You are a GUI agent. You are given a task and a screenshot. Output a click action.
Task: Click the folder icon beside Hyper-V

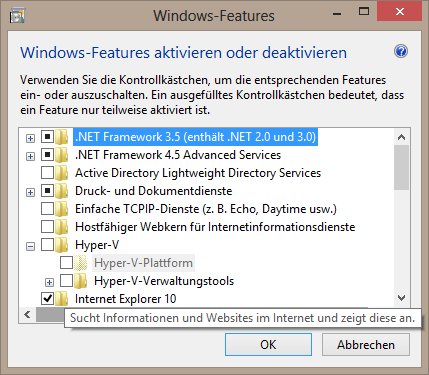(62, 245)
